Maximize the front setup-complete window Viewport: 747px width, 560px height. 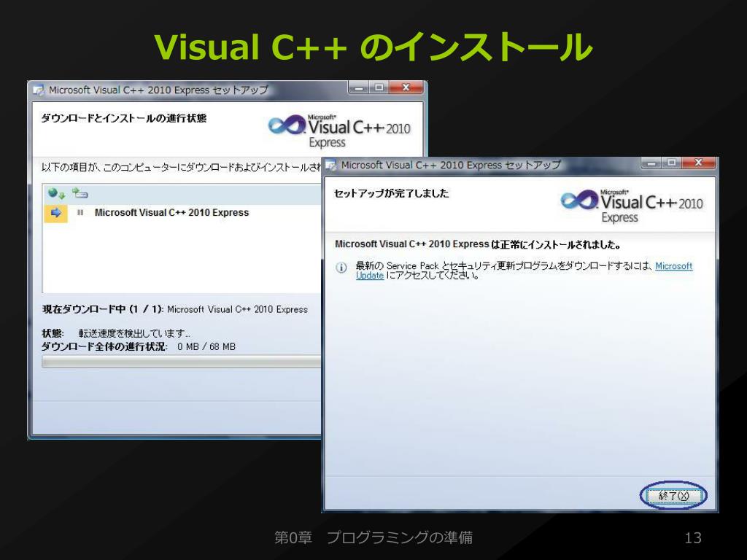(672, 163)
